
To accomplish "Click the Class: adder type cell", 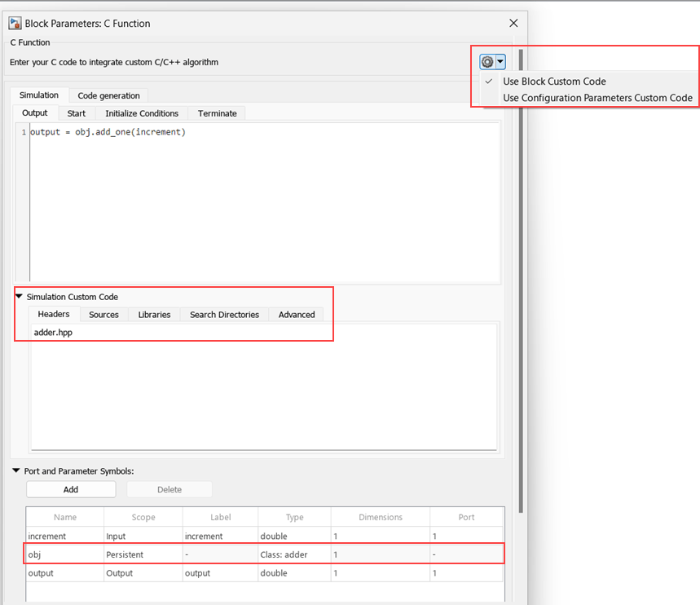I will pos(295,554).
